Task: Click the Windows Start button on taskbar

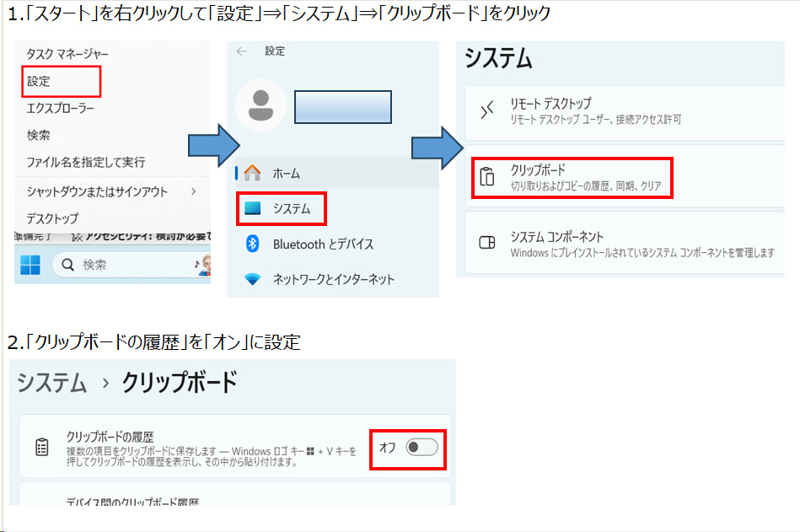Action: point(30,265)
